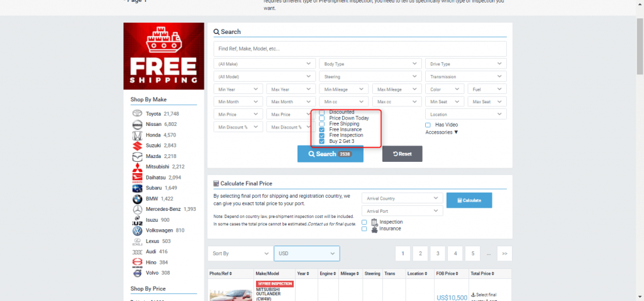Viewport: 644px width, 301px height.
Task: Click the Free Shipping banner image
Action: (x=164, y=56)
